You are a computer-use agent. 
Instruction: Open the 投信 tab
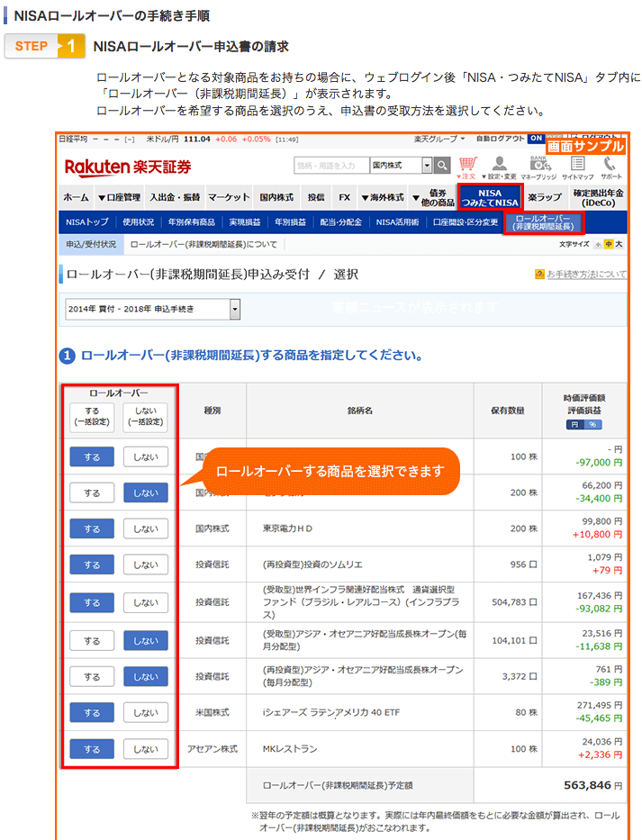(x=316, y=198)
